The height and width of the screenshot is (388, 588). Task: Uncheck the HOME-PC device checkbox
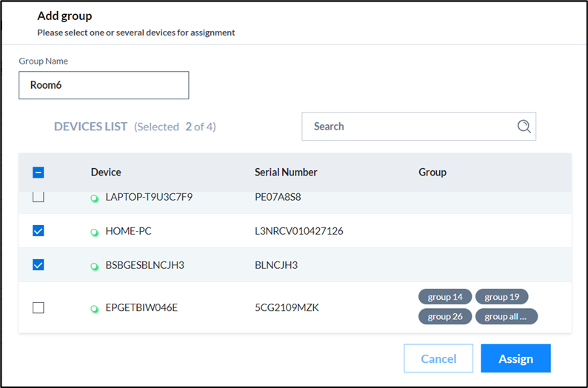tap(39, 231)
